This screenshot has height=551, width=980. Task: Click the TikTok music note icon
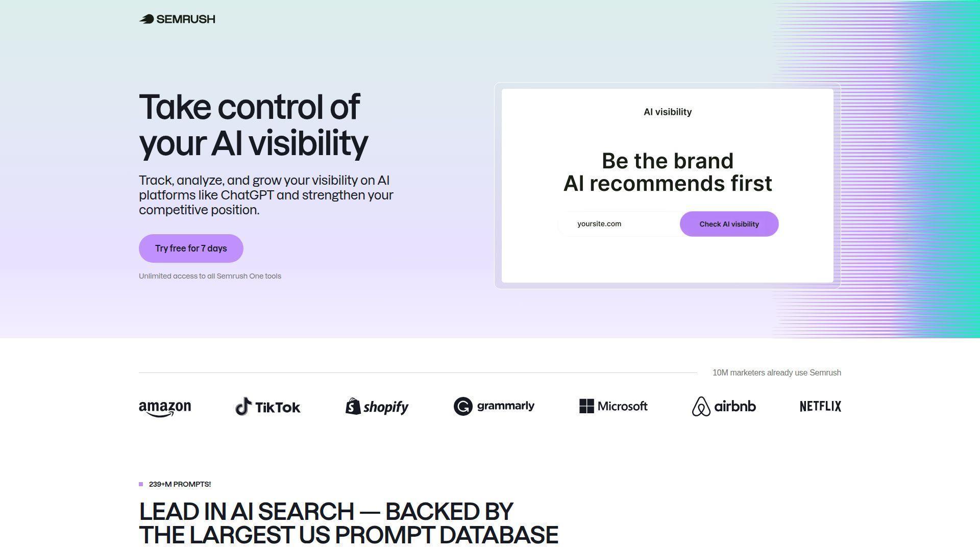point(243,407)
